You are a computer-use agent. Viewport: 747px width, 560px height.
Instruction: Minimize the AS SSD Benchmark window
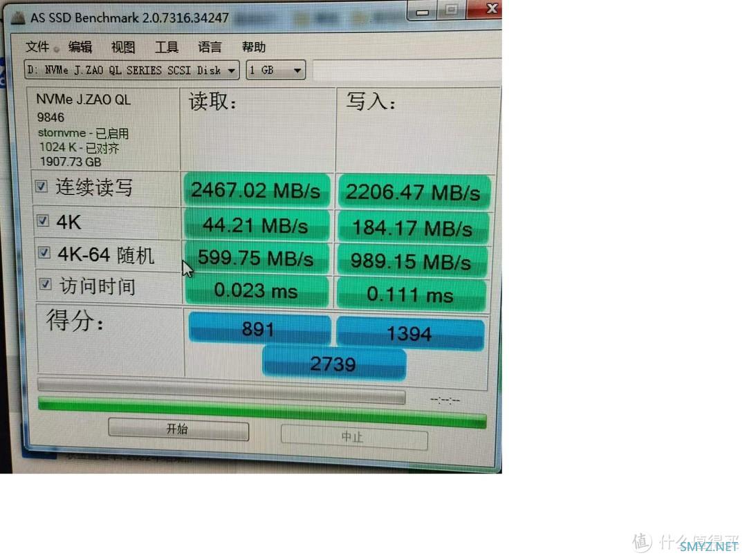(x=422, y=11)
